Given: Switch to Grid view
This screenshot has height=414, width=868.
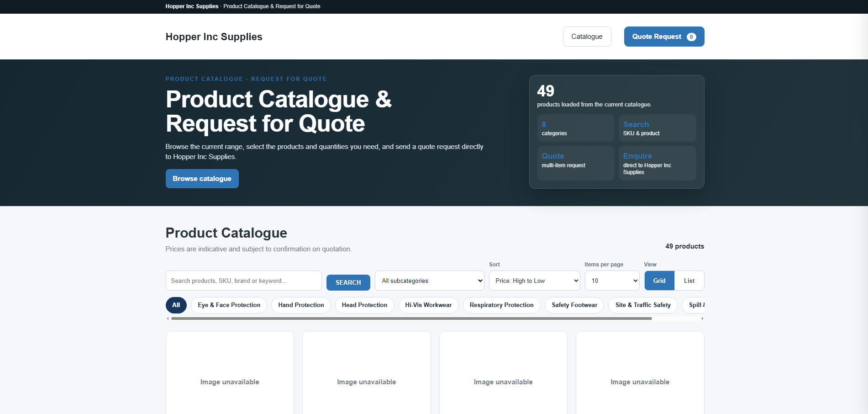Looking at the screenshot, I should point(659,281).
